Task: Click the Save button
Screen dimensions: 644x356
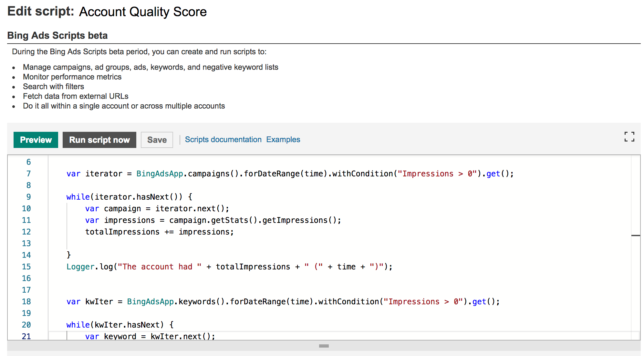Action: [157, 140]
